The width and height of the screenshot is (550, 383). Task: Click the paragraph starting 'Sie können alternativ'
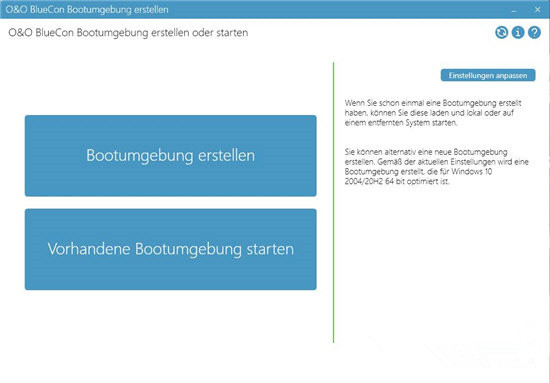point(436,167)
